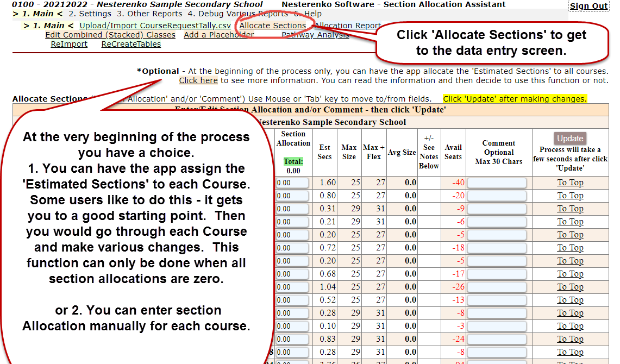Click 'To Top' in the -13 seats row

tap(570, 300)
